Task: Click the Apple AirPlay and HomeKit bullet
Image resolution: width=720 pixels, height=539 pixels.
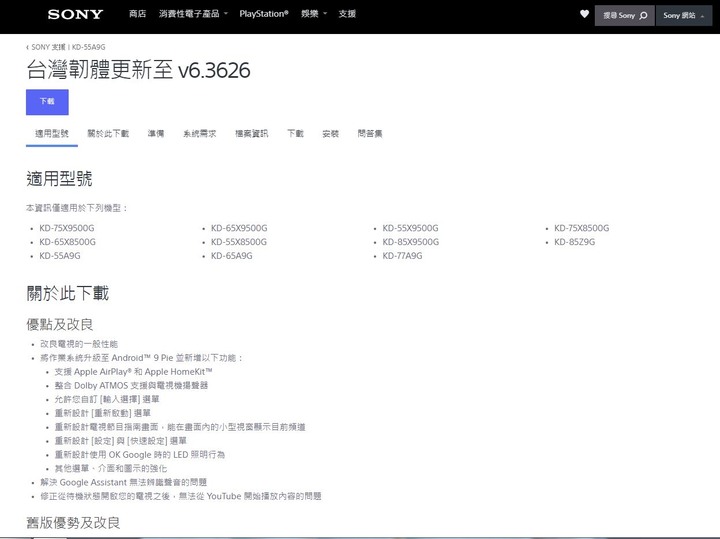Action: pos(133,371)
